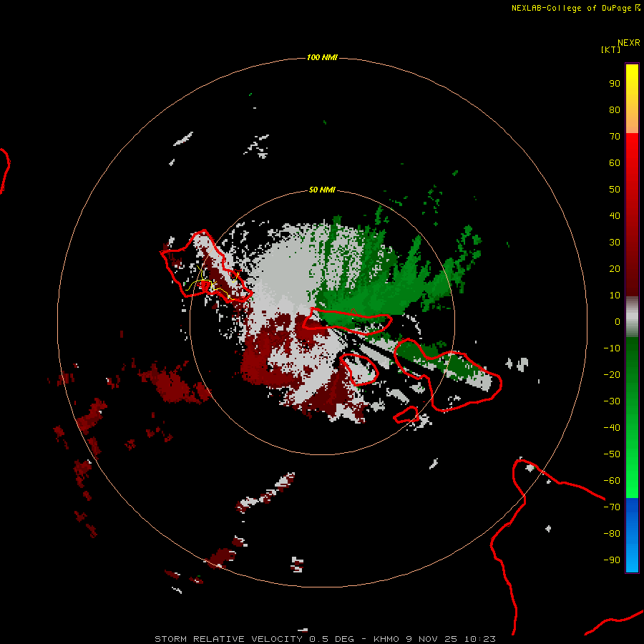Image resolution: width=644 pixels, height=644 pixels.
Task: Click the 0 value on the velocity scale
Action: click(x=618, y=322)
